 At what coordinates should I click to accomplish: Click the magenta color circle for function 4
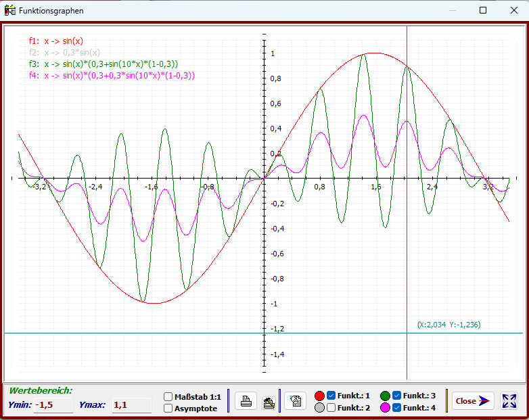point(386,408)
